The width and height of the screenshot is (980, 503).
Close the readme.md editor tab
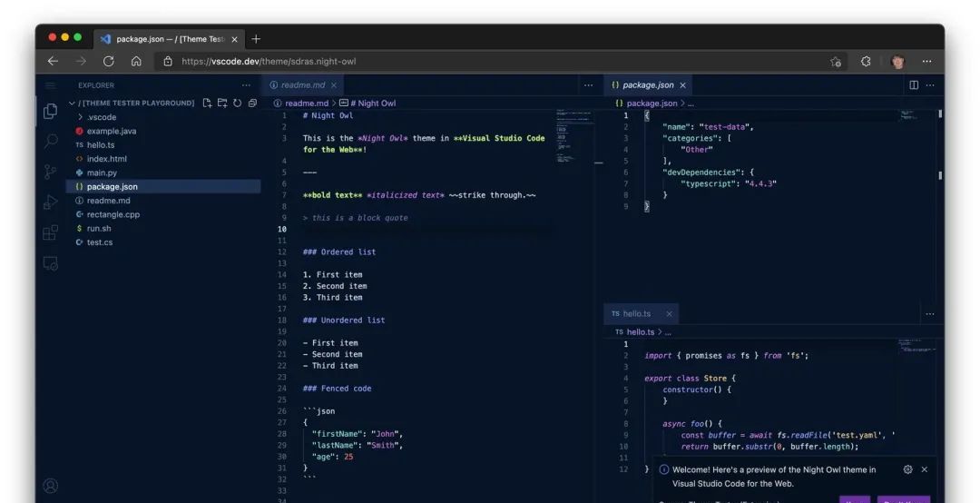tap(334, 85)
